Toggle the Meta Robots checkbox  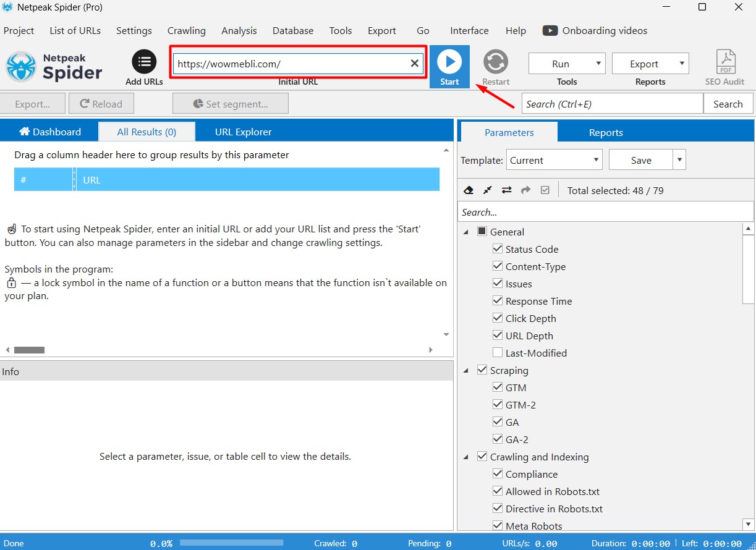(x=497, y=526)
